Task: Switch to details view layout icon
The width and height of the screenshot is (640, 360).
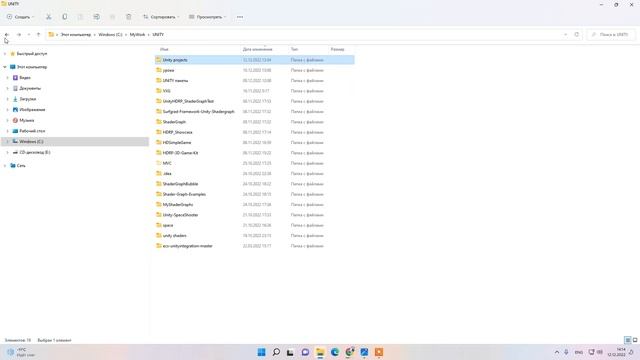Action: tap(628, 340)
